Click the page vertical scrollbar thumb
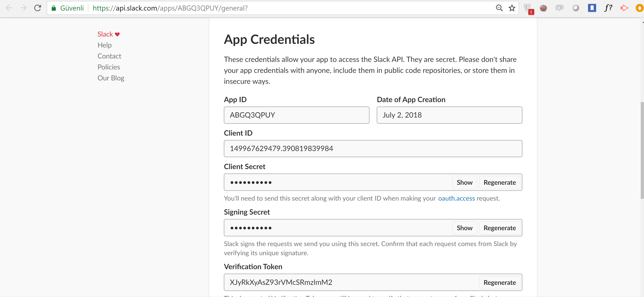 [642, 150]
